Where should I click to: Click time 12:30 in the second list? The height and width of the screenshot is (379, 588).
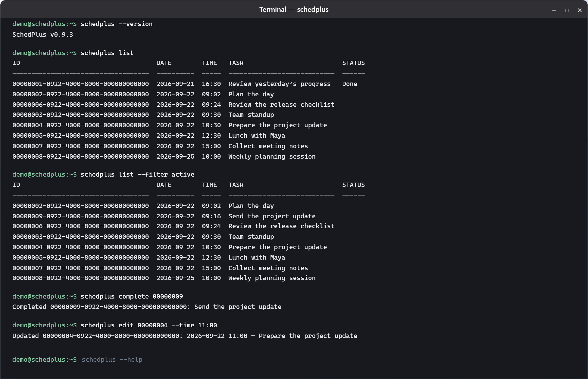point(211,258)
